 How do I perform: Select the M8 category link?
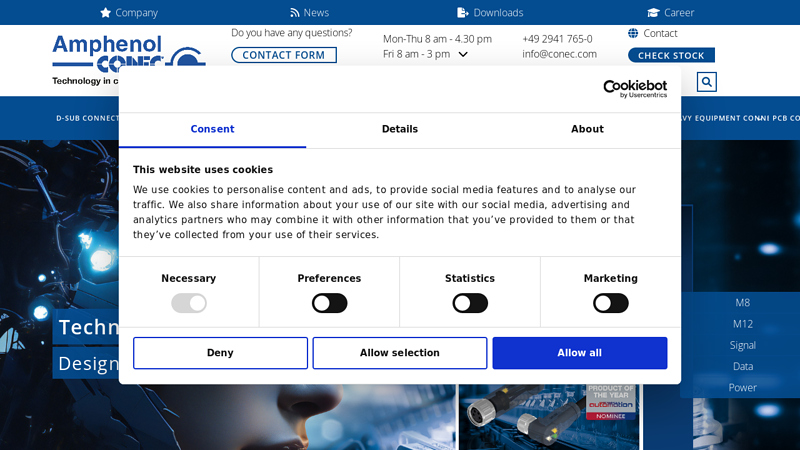742,303
